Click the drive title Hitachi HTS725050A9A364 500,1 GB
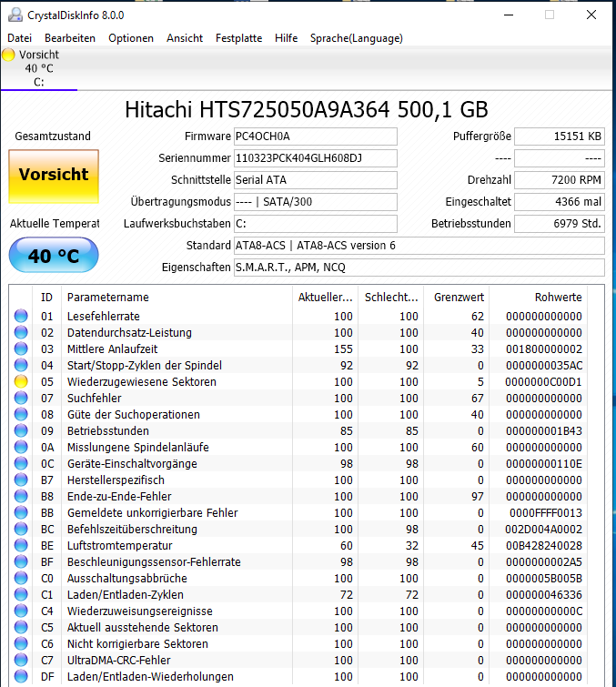 [x=307, y=109]
